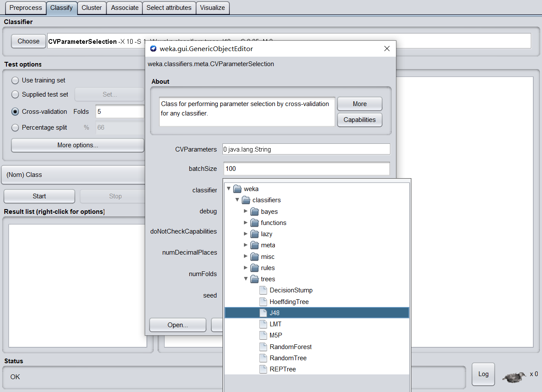Enable the Use training set option
The width and height of the screenshot is (542, 392).
tap(15, 80)
